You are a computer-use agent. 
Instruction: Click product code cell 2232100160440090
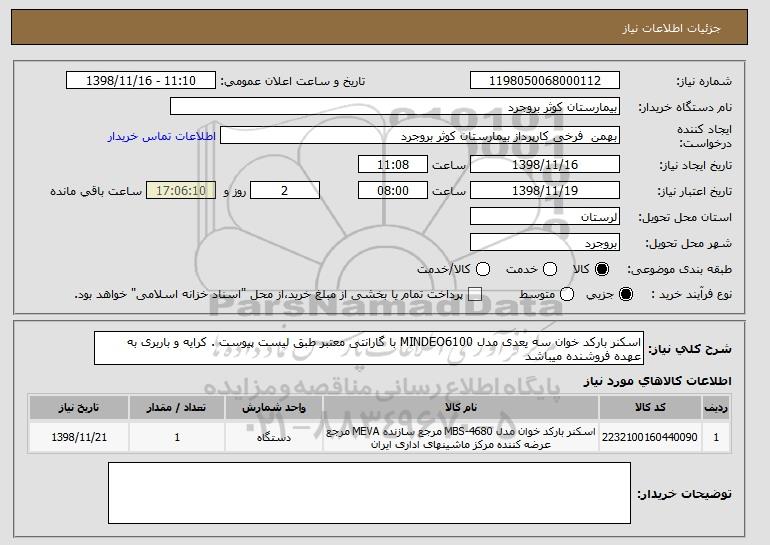coord(650,437)
